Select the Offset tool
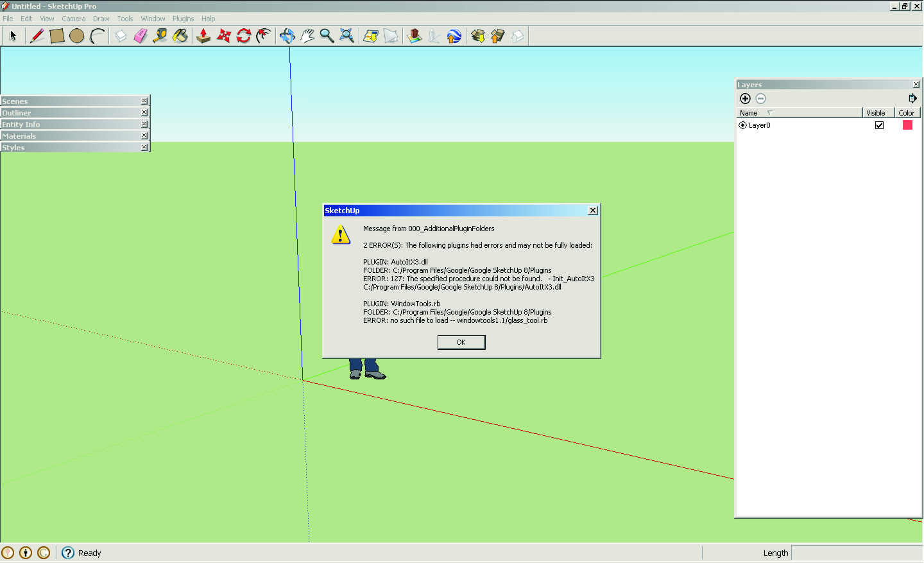Screen dimensions: 924x563 263,36
